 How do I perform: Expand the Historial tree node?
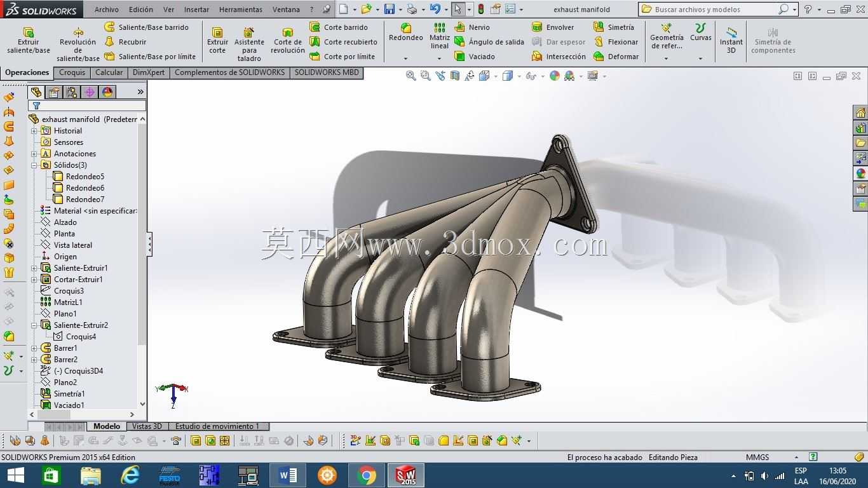point(34,131)
